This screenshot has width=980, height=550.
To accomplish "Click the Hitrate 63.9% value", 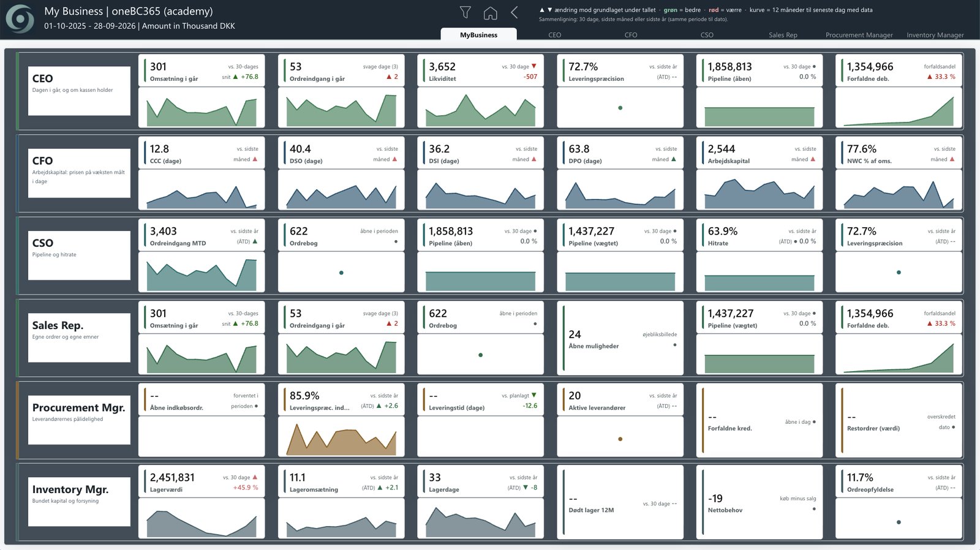I will (723, 231).
